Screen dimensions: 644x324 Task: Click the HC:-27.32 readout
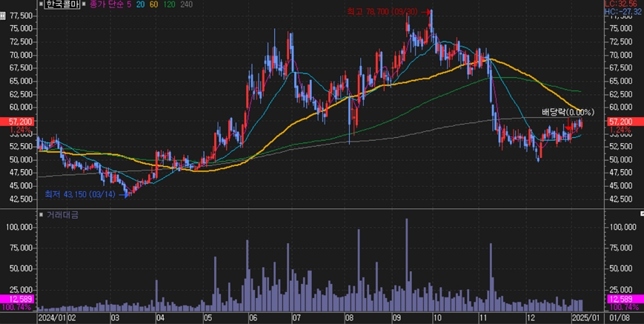[x=624, y=12]
